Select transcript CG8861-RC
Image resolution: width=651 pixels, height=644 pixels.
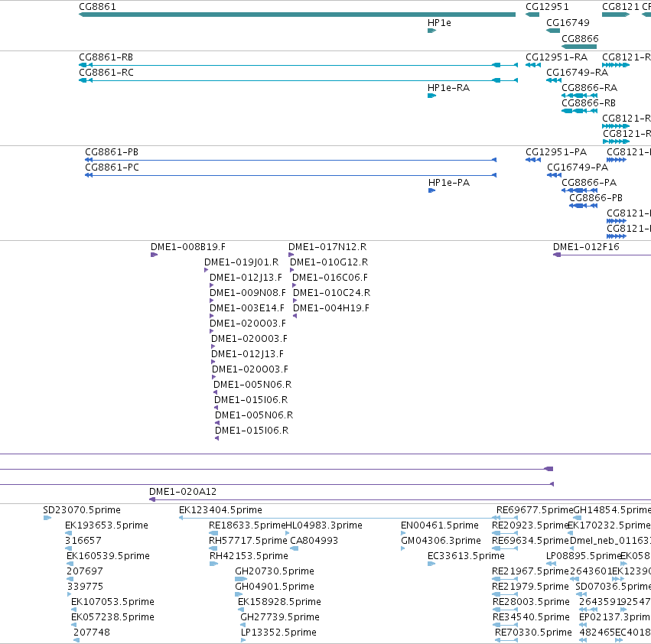(x=298, y=80)
